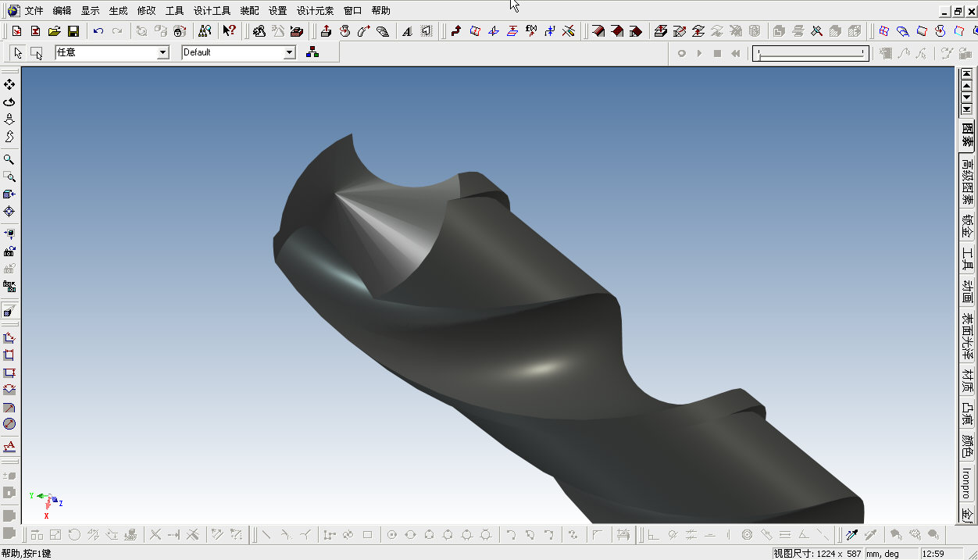
Task: Open the 显示 menu
Action: [x=91, y=11]
